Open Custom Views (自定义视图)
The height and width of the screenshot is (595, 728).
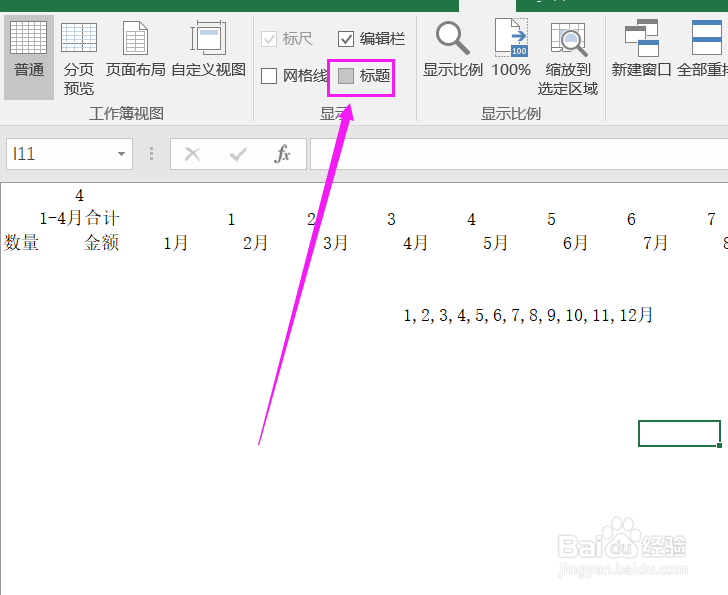[x=208, y=49]
